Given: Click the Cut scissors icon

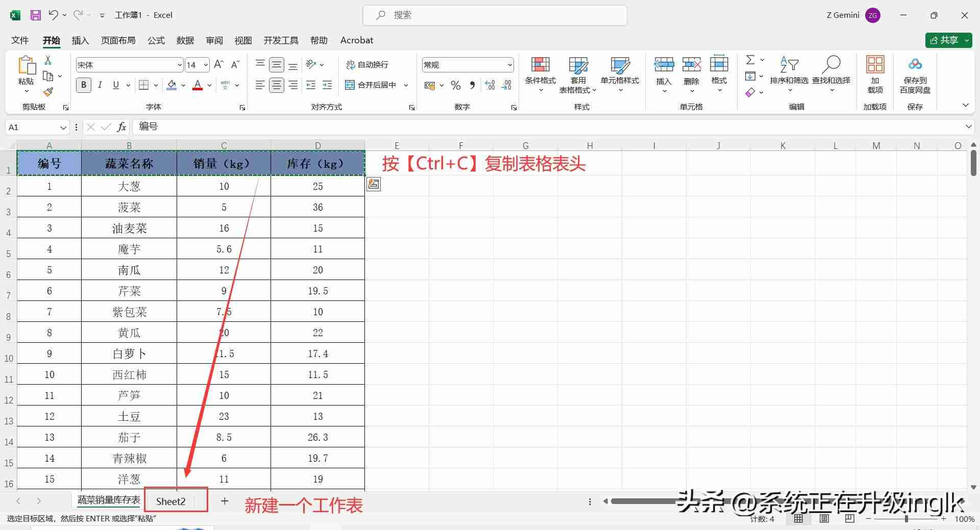Looking at the screenshot, I should 48,60.
